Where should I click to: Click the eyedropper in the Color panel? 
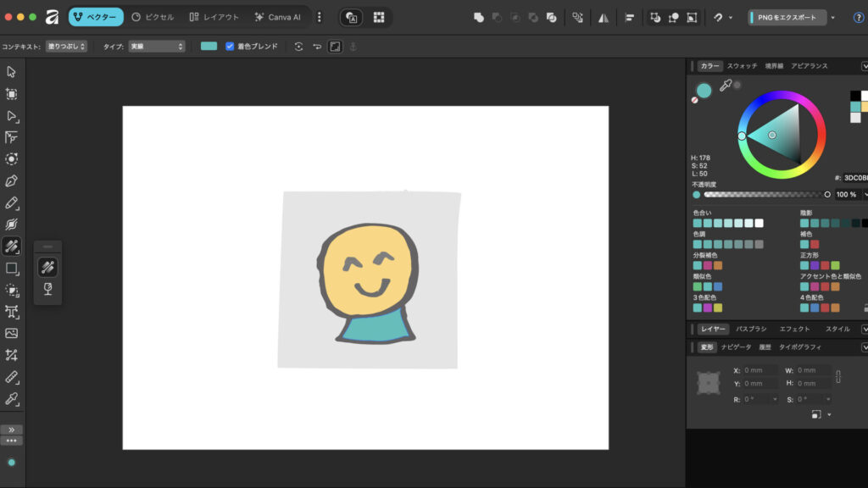pos(725,86)
